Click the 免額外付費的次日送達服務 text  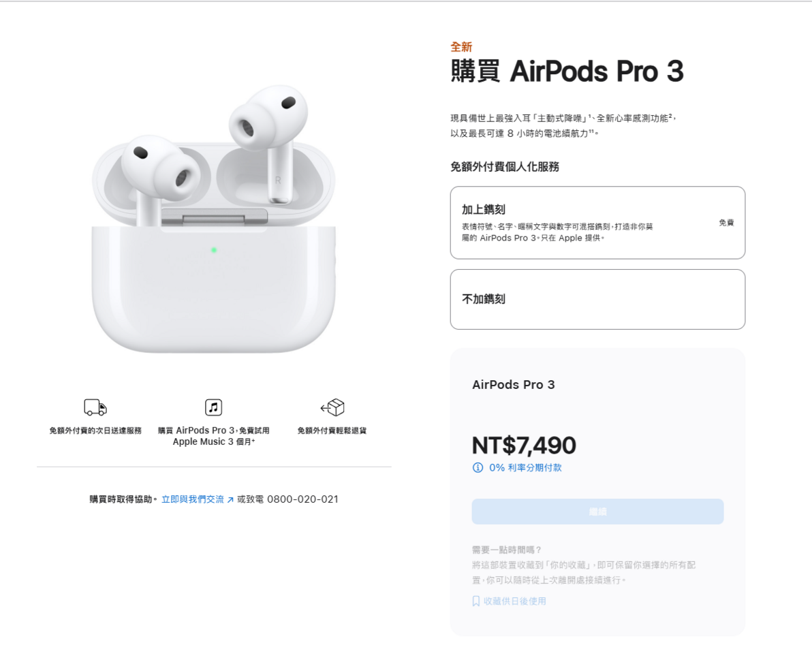pos(95,431)
